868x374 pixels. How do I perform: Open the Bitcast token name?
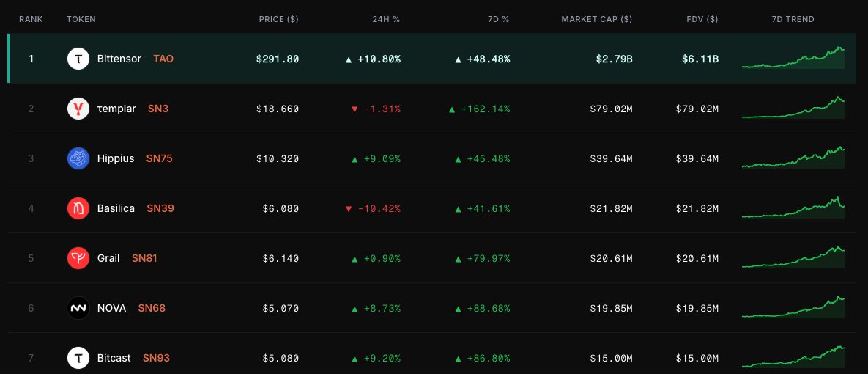(x=114, y=358)
